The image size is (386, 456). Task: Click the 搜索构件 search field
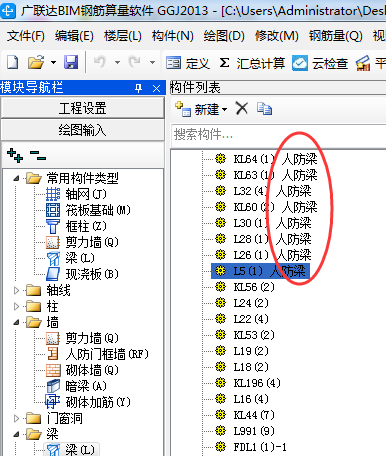[x=278, y=135]
